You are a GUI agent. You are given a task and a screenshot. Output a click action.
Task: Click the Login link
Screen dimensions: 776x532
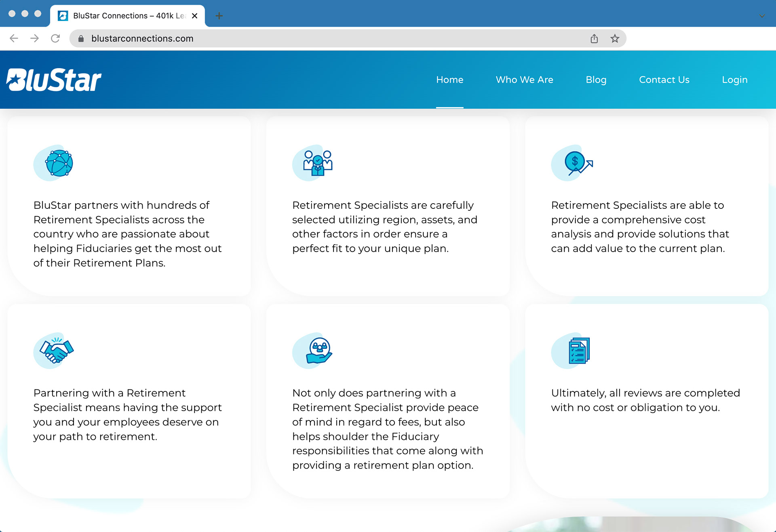click(734, 80)
